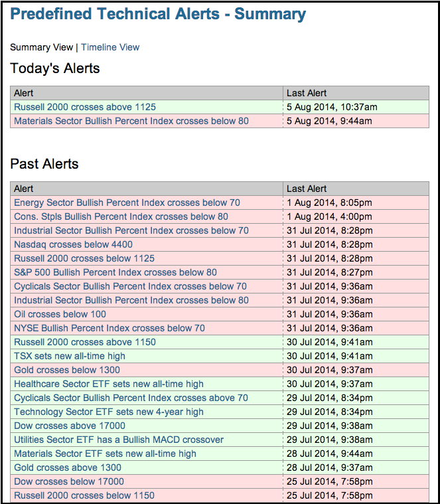
Task: Open Healthcare Sector ETF all-time high alert
Action: click(109, 384)
